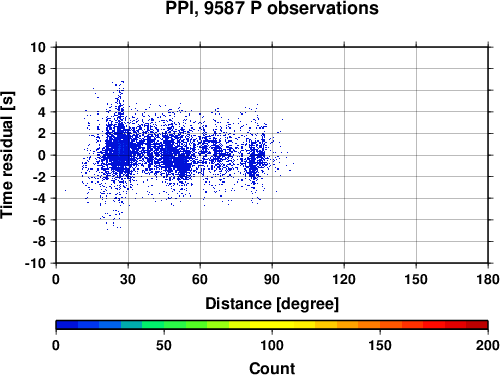This screenshot has height=375, width=500.
Task: Click the 'Count' colorbar label
Action: pyautogui.click(x=272, y=368)
